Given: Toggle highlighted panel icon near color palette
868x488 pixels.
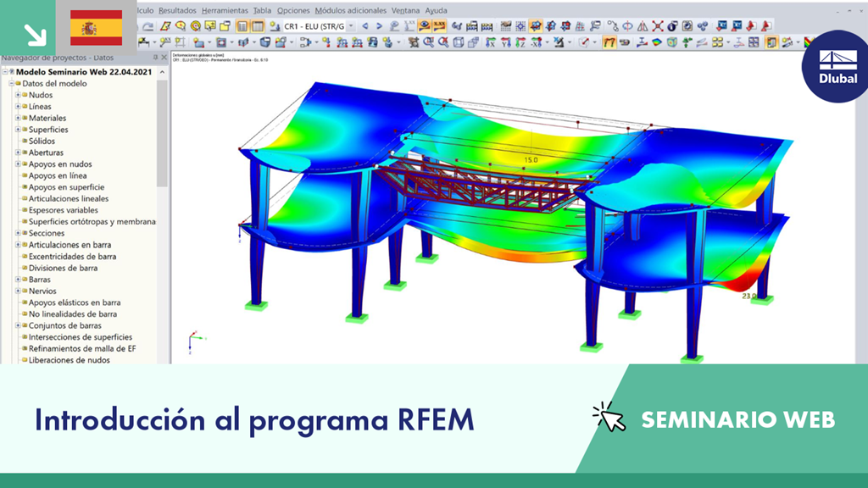Looking at the screenshot, I should (x=771, y=42).
